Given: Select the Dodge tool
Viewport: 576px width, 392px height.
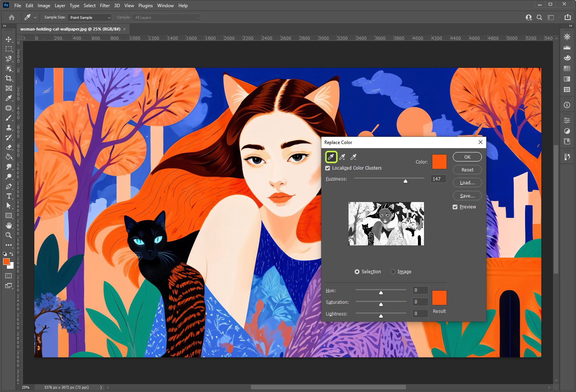Looking at the screenshot, I should pos(9,176).
